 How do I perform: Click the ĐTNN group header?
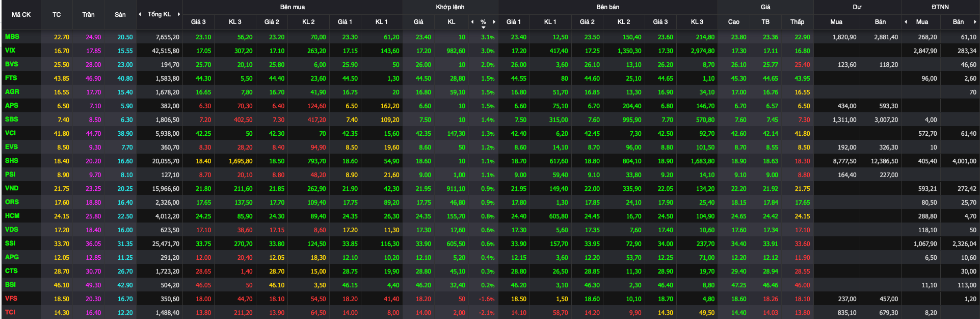click(x=940, y=7)
